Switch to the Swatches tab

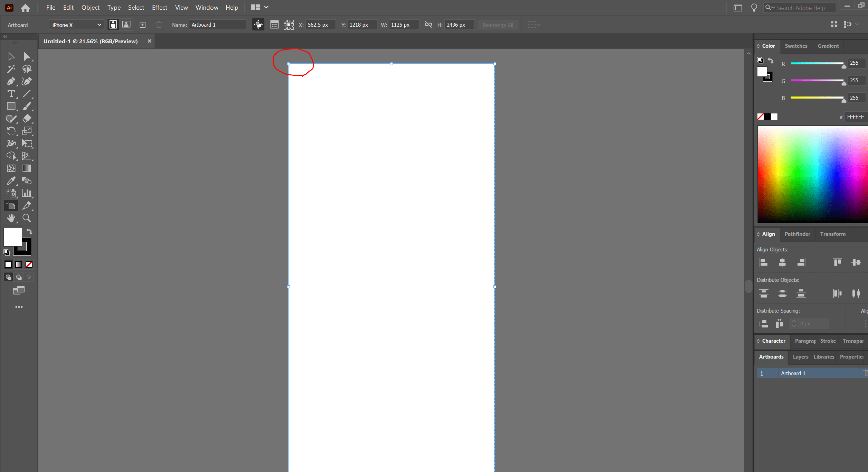coord(796,46)
